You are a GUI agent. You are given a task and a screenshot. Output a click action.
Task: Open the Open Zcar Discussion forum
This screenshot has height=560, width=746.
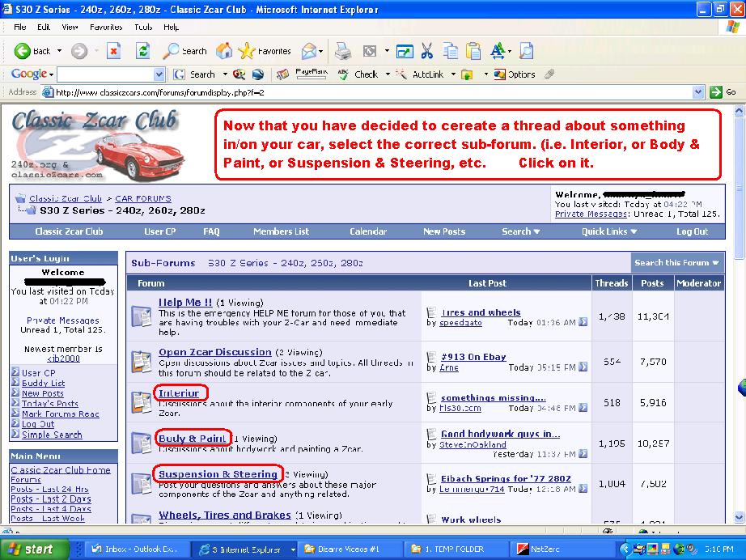click(215, 352)
